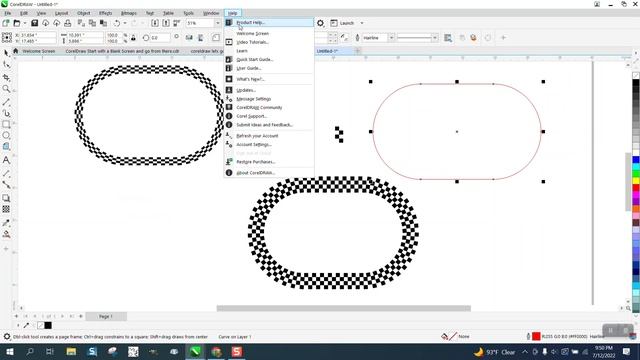This screenshot has width=640, height=360.
Task: Choose CorelDRAW Community in Help menu
Action: tap(269, 107)
